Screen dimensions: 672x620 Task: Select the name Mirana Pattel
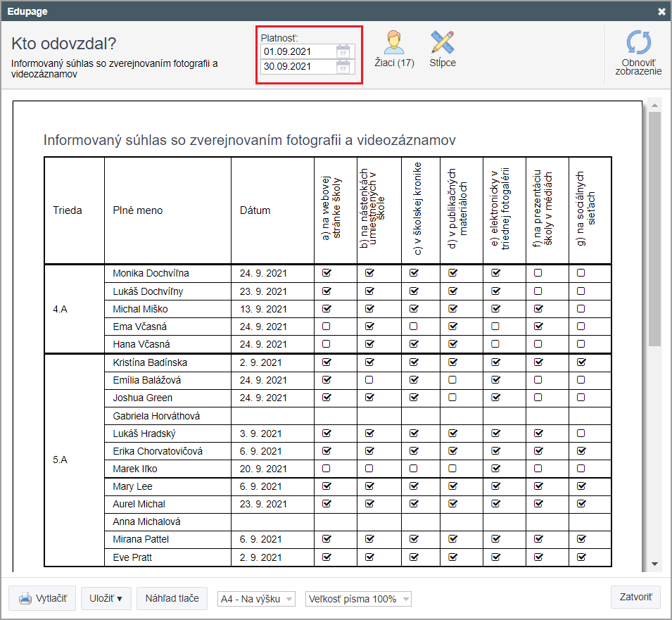[141, 539]
